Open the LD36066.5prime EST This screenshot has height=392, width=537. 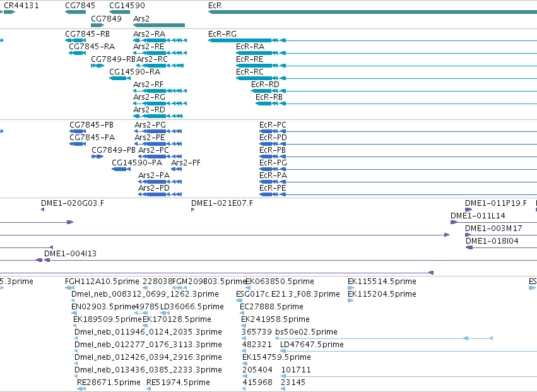pos(192,307)
